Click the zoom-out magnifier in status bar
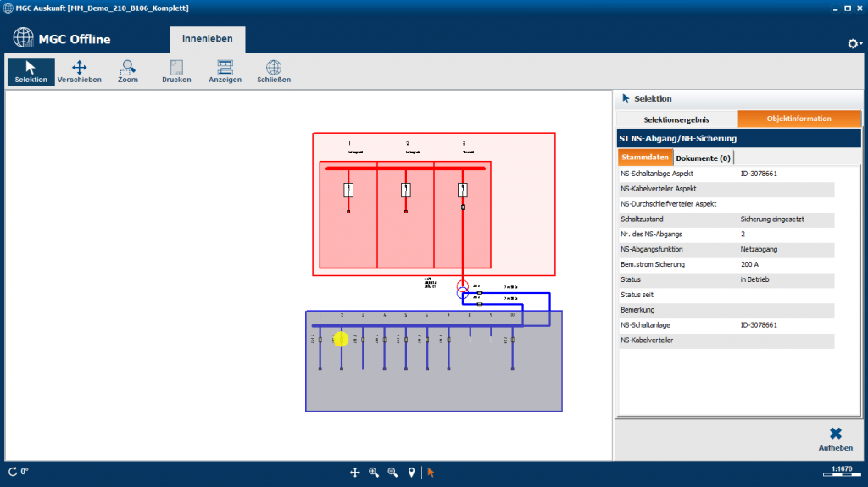This screenshot has height=487, width=868. pos(392,472)
